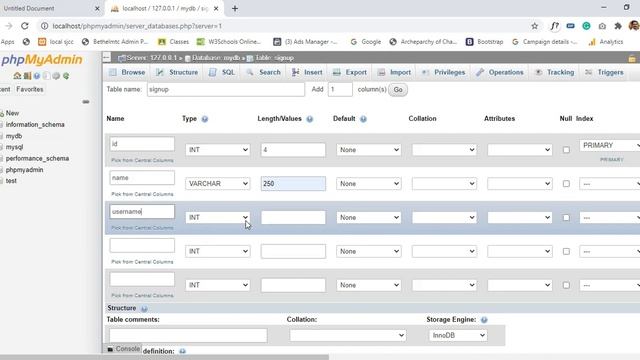Open a new browser tab with plus
The image size is (640, 360).
(x=235, y=9)
